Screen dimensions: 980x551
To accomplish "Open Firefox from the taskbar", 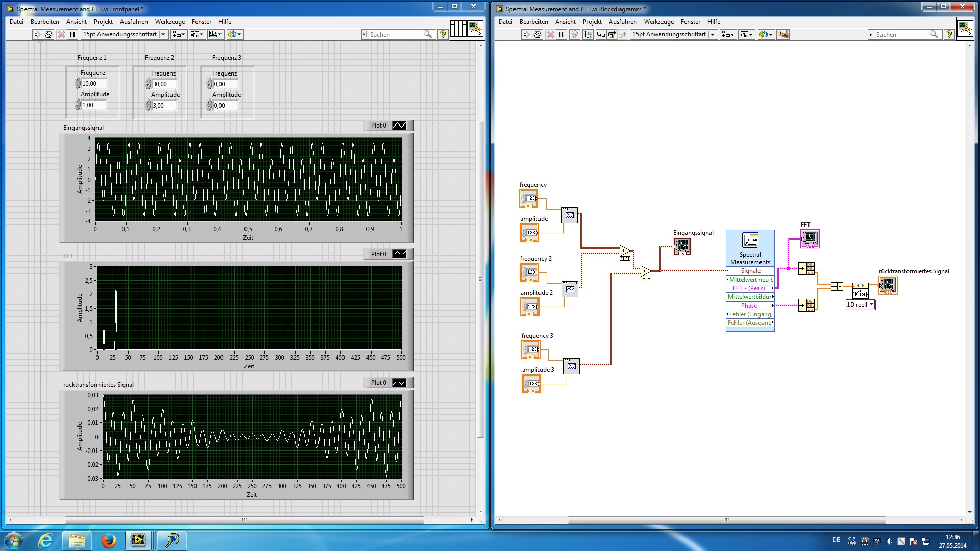I will (108, 540).
